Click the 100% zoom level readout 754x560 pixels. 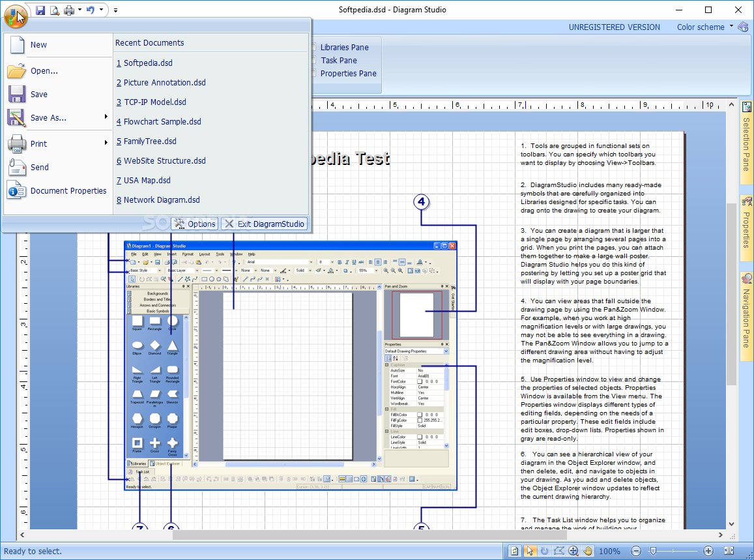(610, 552)
